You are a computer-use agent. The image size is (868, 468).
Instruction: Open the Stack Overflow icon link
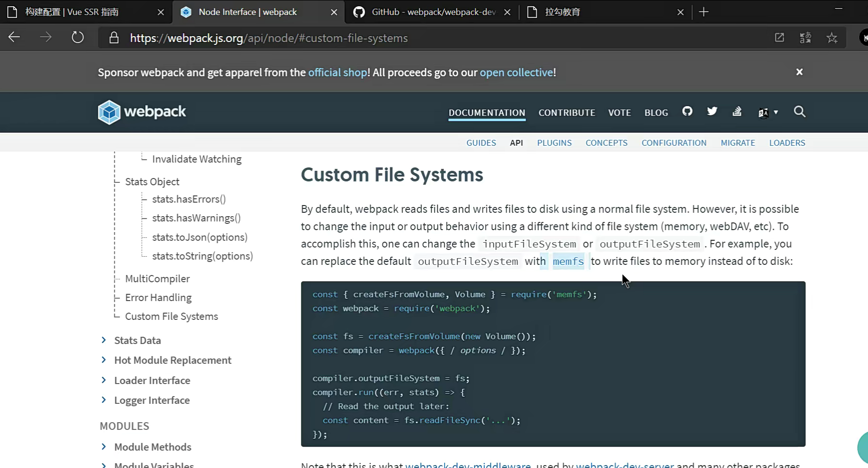click(x=737, y=112)
